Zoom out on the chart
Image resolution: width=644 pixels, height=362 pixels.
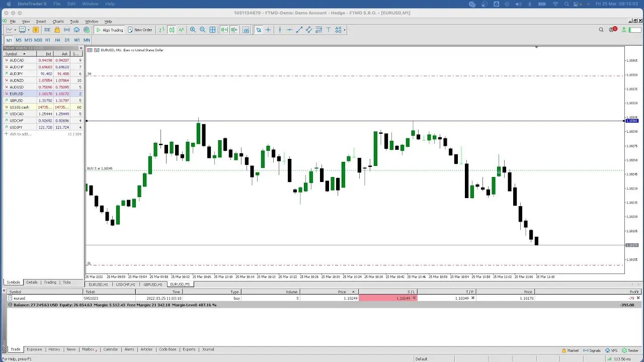[202, 30]
